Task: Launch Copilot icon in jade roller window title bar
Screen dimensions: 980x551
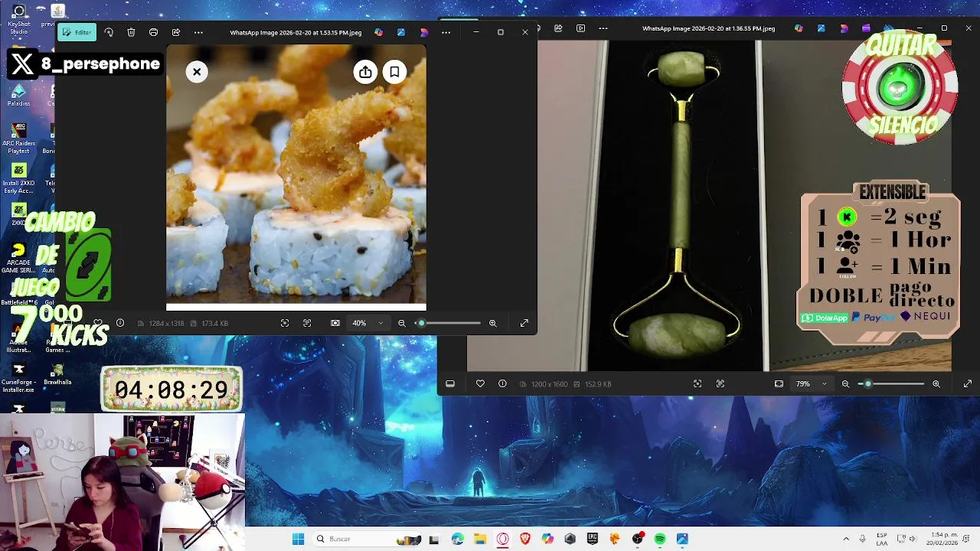Action: pyautogui.click(x=799, y=28)
